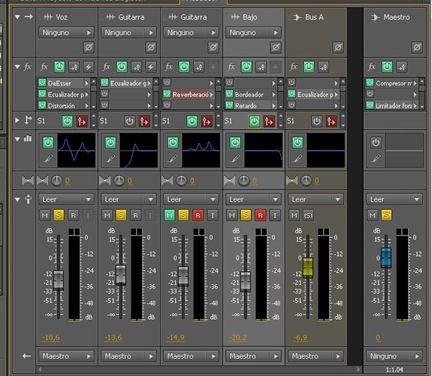Disarm record on Bajo track
432x376 pixels.
[x=260, y=215]
